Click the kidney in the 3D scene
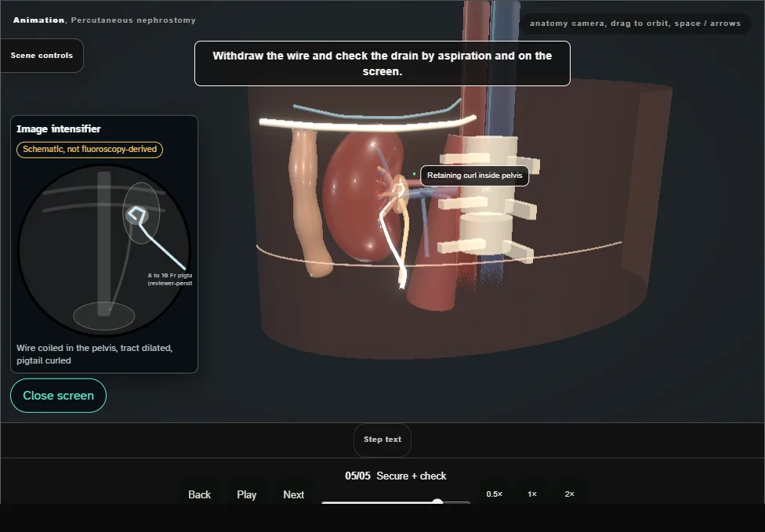Screen dimensions: 765x532 coord(359,195)
